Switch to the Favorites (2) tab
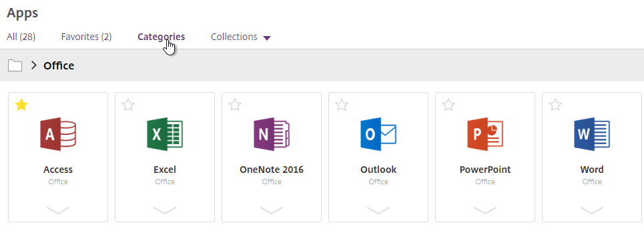Screen dimensions: 644x251 86,37
